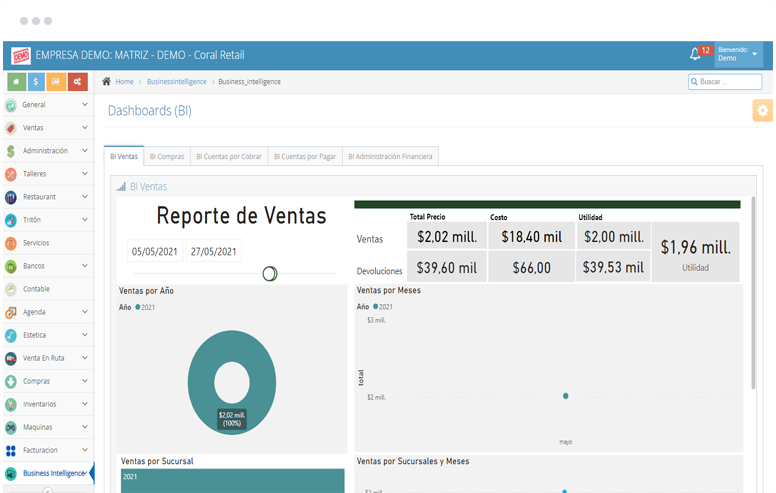Click the Facturacion four-dots icon
This screenshot has height=493, width=776.
[x=11, y=450]
